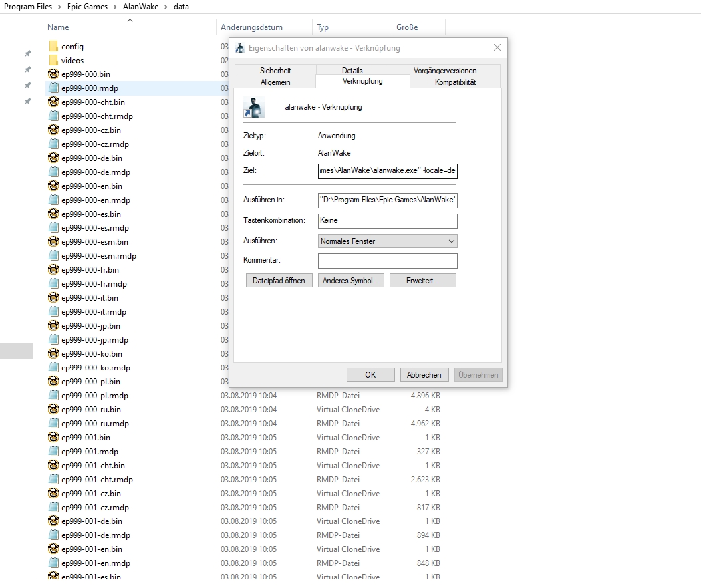Select the file name ep999-001-de.bin
The image size is (701, 588).
[x=92, y=521]
